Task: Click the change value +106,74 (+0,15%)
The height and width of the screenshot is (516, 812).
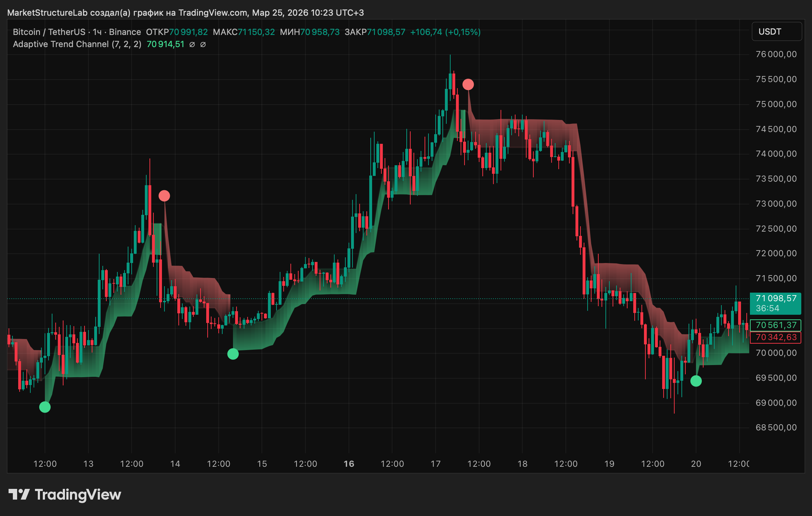Action: point(445,32)
